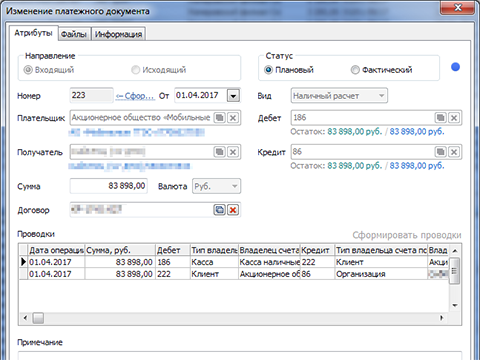This screenshot has height=360, width=480.
Task: Choose Фактический status radio button
Action: (x=355, y=70)
